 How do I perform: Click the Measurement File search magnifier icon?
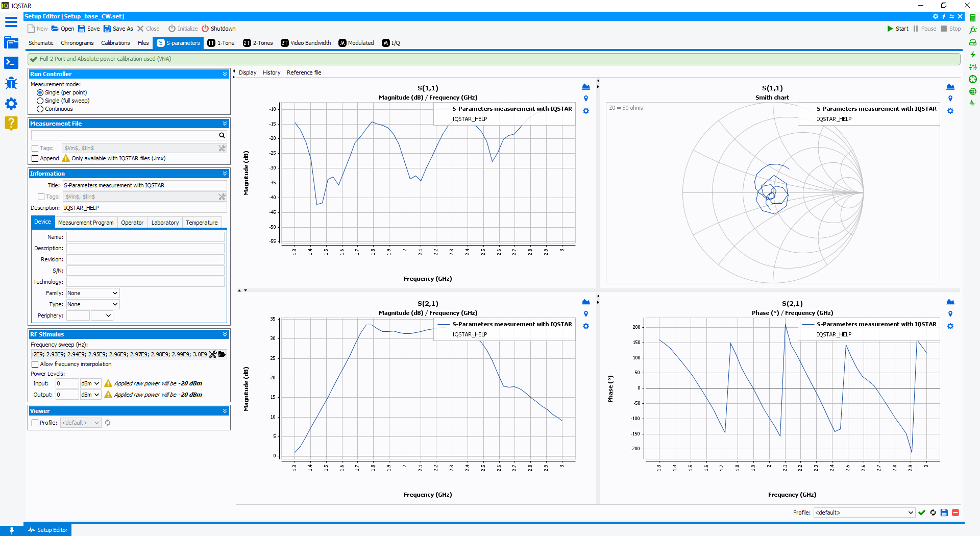222,135
